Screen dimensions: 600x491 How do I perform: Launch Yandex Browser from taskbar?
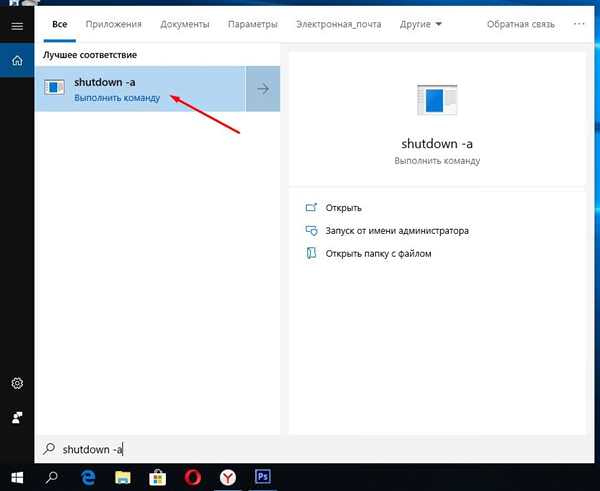[x=228, y=477]
